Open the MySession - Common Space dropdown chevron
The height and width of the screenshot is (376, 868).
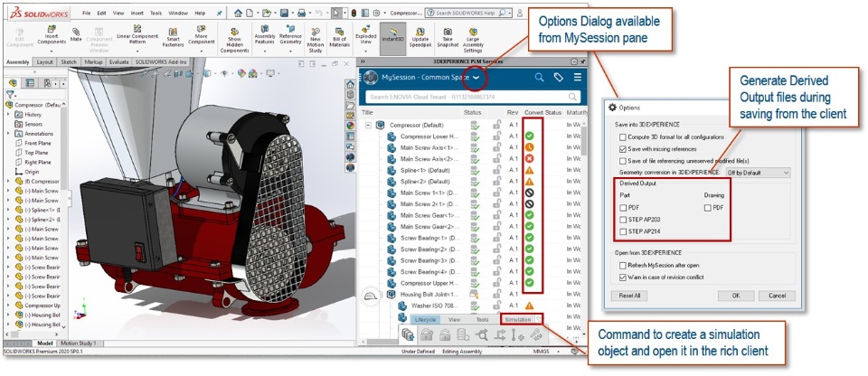(476, 78)
